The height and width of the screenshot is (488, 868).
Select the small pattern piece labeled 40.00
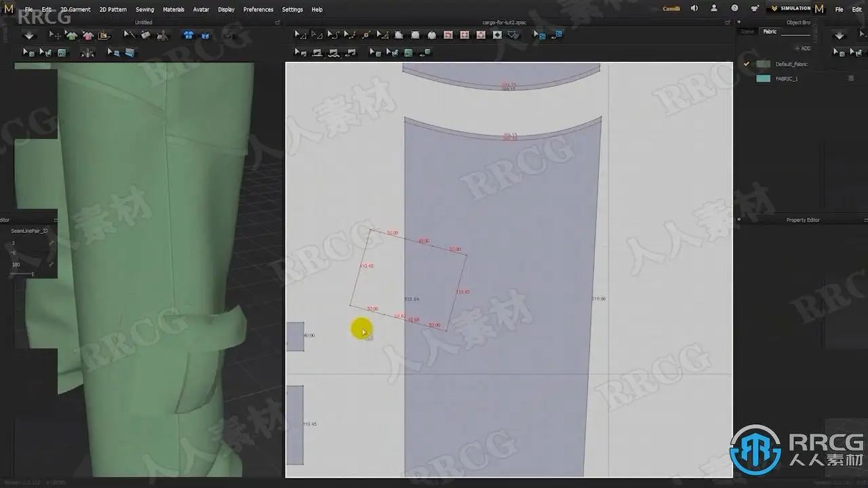pos(295,336)
